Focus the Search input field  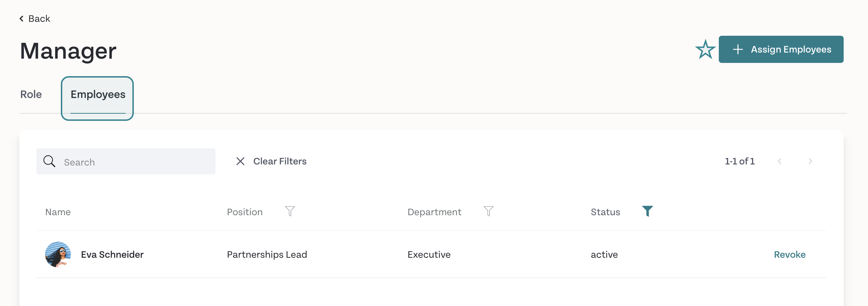tap(126, 161)
